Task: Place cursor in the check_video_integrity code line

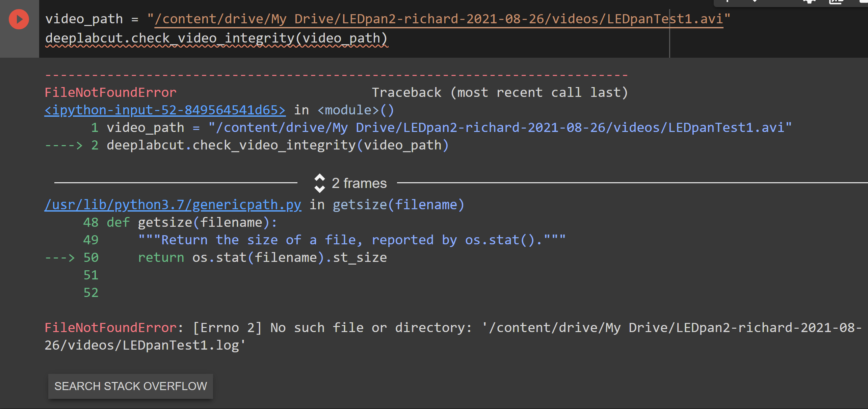Action: (x=216, y=38)
